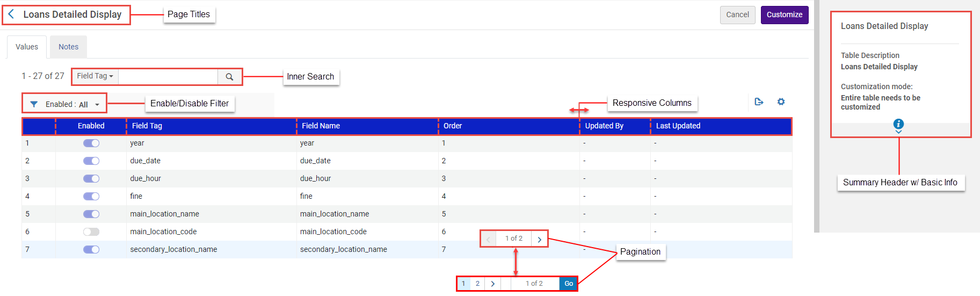The height and width of the screenshot is (296, 980).
Task: Click the next arrow in the lower pagination bar
Action: pyautogui.click(x=492, y=284)
